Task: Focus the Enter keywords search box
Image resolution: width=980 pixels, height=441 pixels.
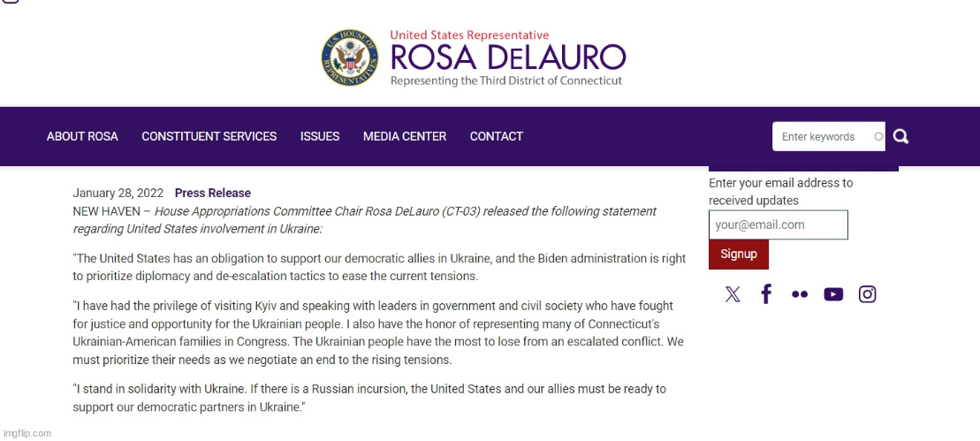Action: click(x=829, y=136)
